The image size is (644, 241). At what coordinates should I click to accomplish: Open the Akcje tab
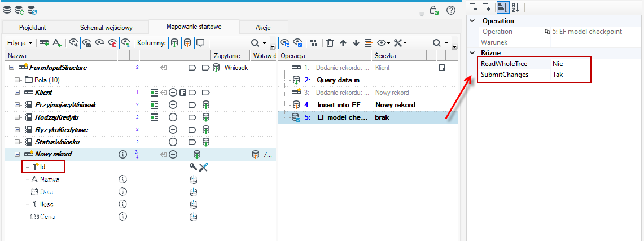(x=263, y=28)
